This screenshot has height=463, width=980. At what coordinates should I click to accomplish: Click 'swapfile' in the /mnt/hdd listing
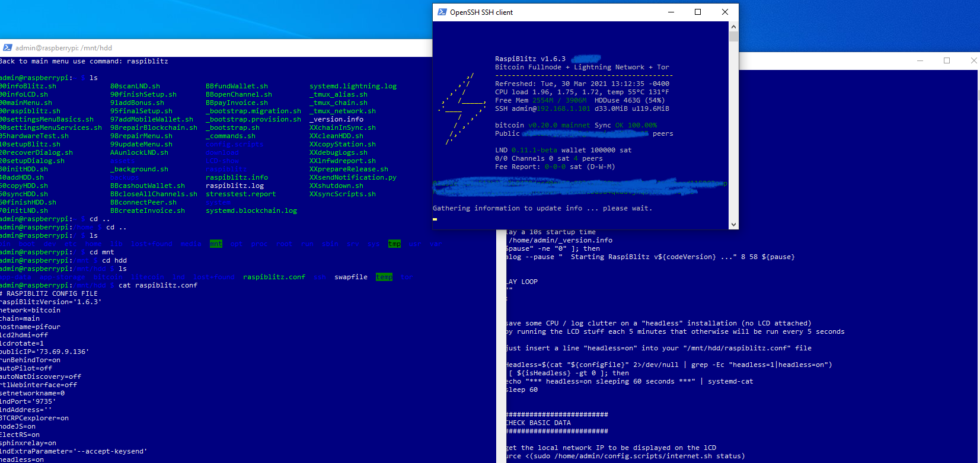pyautogui.click(x=351, y=277)
